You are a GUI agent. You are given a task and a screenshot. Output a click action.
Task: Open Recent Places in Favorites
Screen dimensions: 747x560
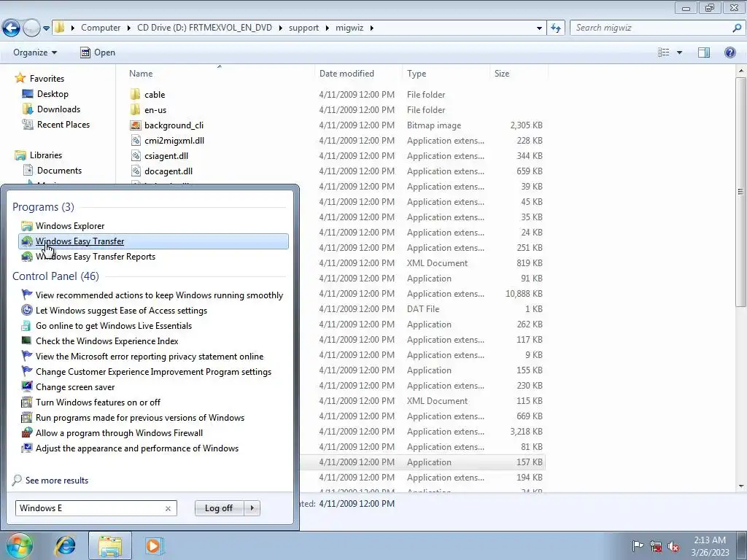63,124
